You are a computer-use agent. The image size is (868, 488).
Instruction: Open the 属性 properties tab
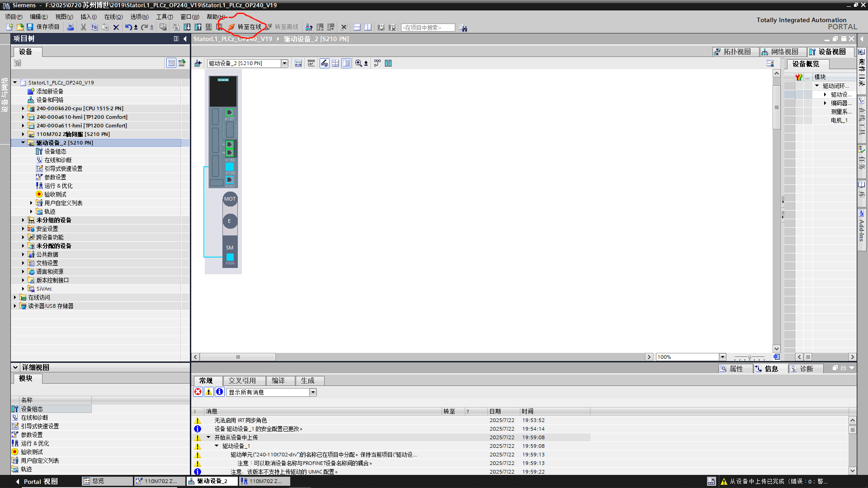coord(735,369)
